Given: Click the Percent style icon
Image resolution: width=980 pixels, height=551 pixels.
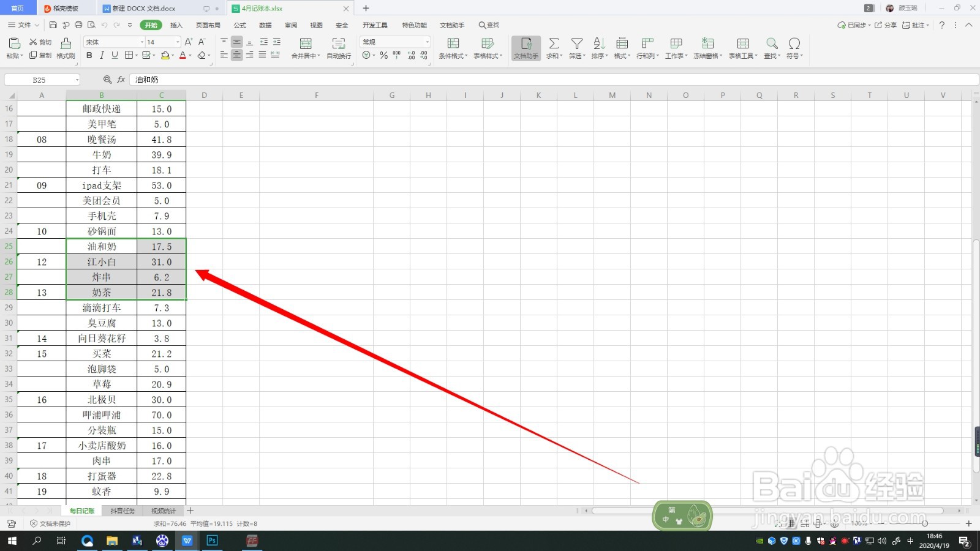Looking at the screenshot, I should (383, 55).
